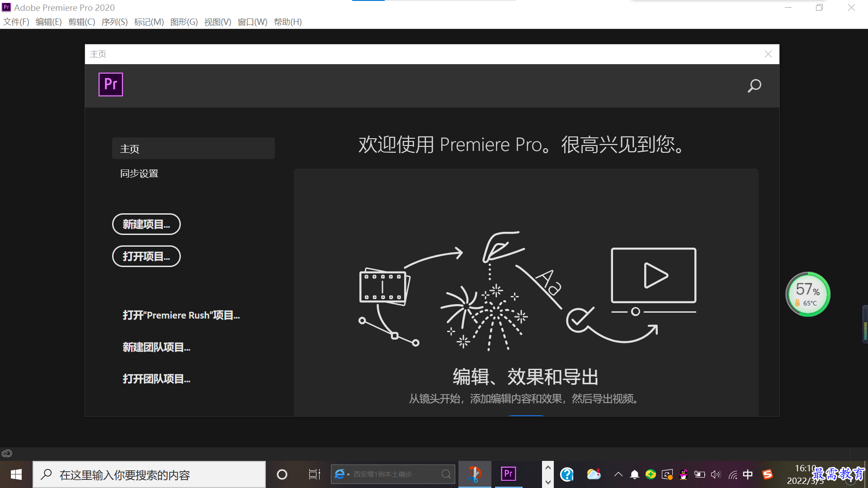Viewport: 868px width, 488px height.
Task: Open Cortana circle icon
Action: pyautogui.click(x=282, y=474)
